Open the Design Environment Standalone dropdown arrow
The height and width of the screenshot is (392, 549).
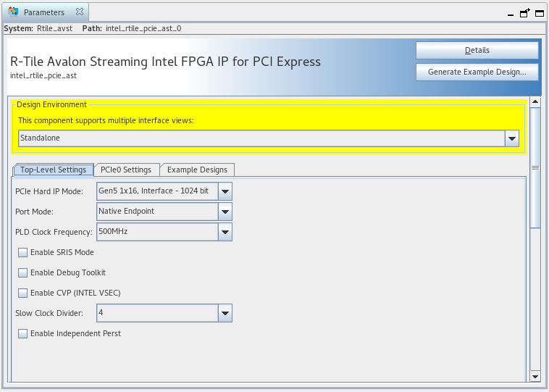[x=512, y=138]
